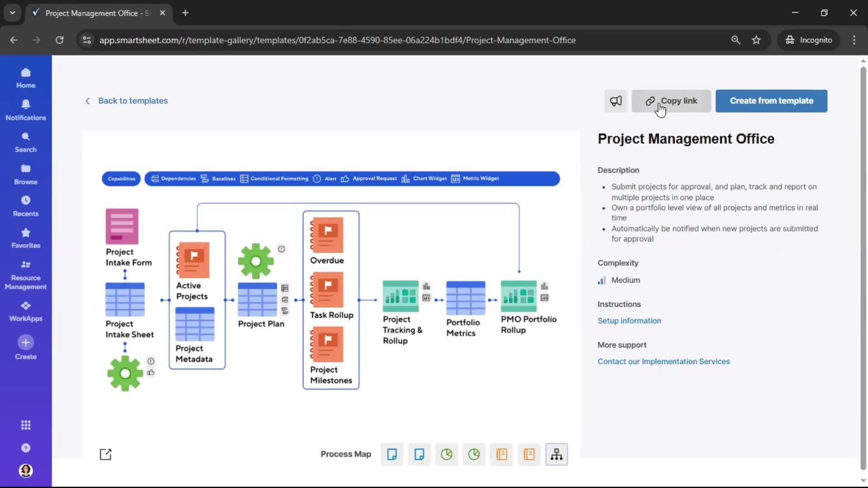Image resolution: width=868 pixels, height=488 pixels.
Task: Select the first blue sheet preview icon
Action: pos(392,454)
